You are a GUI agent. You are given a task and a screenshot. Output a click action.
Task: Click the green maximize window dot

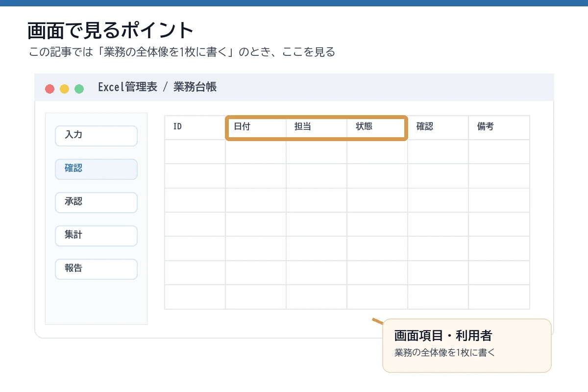tap(79, 89)
